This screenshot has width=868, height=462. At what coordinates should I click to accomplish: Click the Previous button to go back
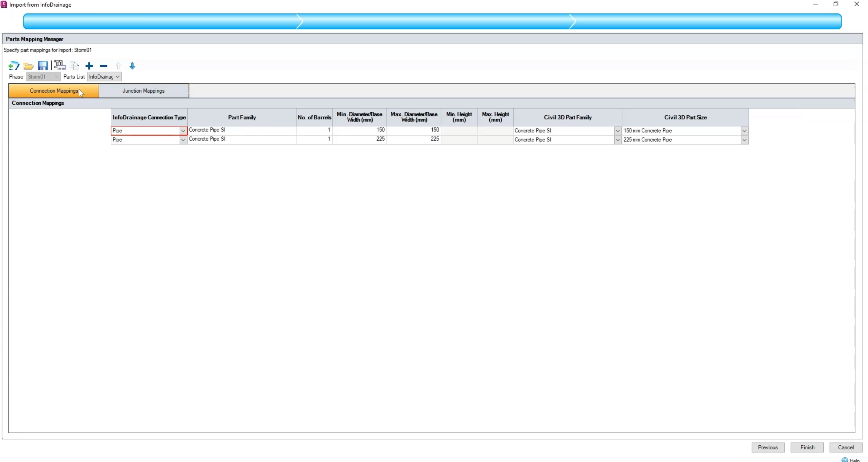[x=768, y=447]
